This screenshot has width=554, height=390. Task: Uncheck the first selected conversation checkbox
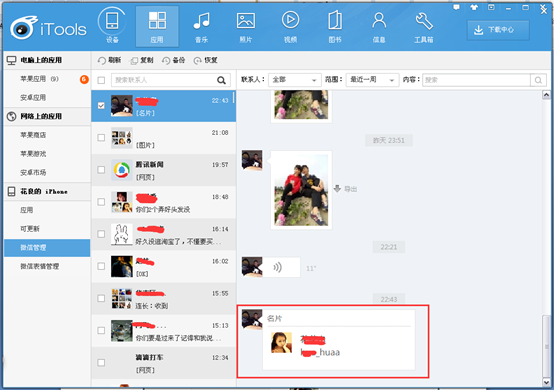101,105
